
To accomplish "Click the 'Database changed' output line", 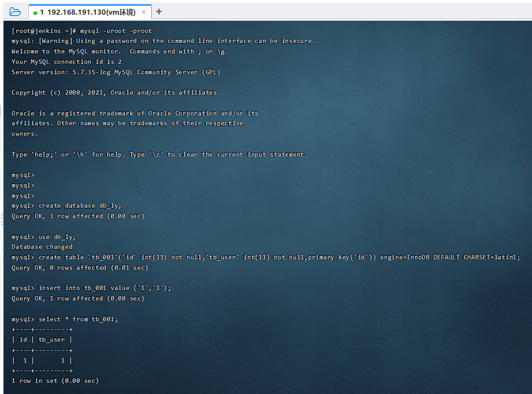I will pos(42,247).
